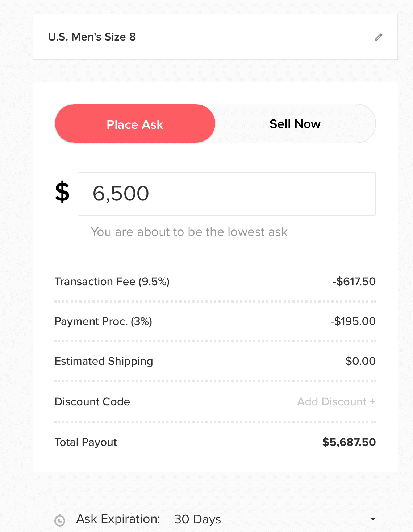This screenshot has height=532, width=413.
Task: Open the U.S. Men's Size 8 box
Action: point(215,37)
